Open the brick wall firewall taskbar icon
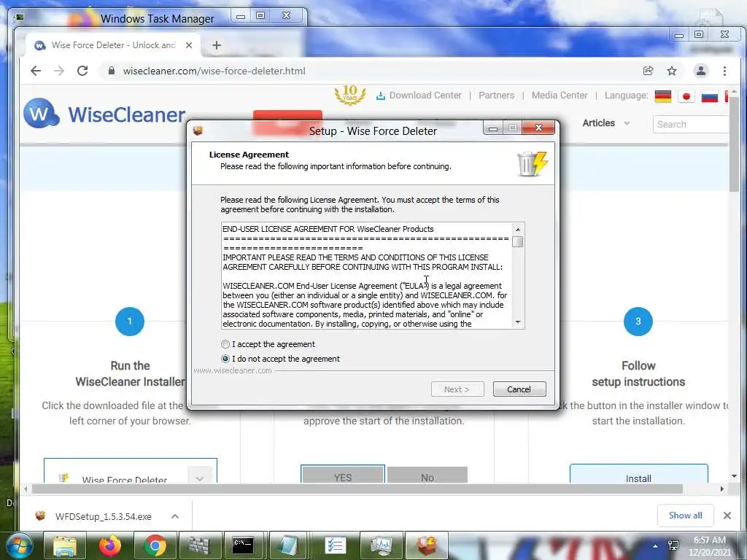The width and height of the screenshot is (747, 560). tap(200, 545)
